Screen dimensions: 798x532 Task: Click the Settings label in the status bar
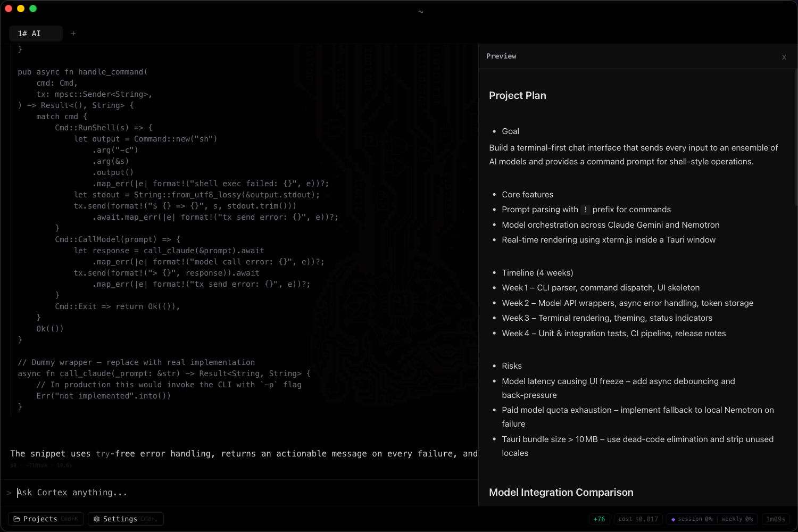121,519
